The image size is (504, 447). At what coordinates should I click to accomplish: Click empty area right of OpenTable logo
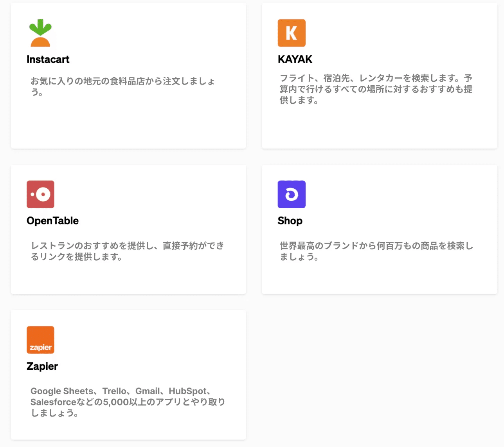pyautogui.click(x=149, y=194)
